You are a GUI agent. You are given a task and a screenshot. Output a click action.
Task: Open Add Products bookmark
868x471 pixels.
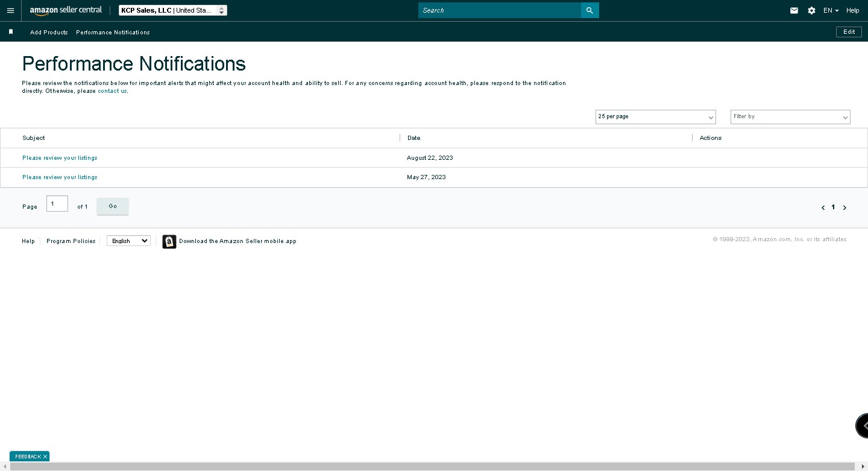tap(49, 32)
